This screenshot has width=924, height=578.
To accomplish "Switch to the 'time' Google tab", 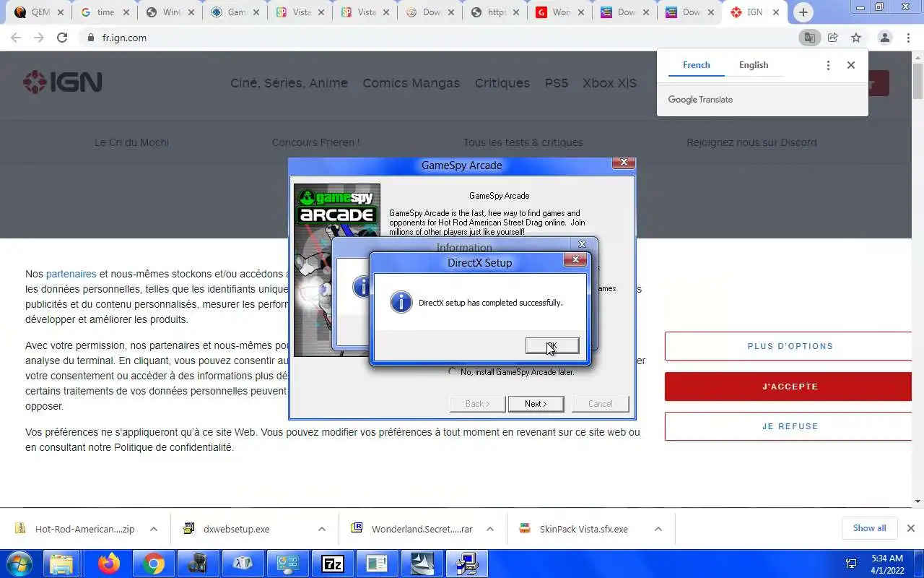I will pos(105,12).
